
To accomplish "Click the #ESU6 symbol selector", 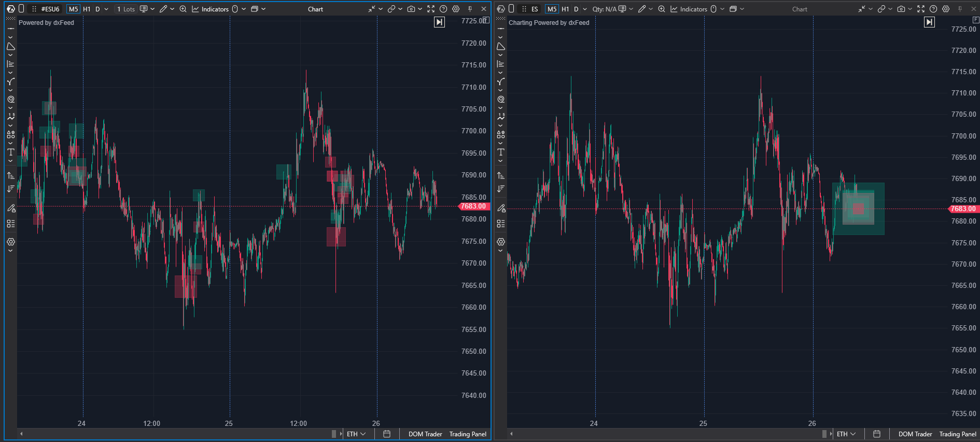I will pyautogui.click(x=50, y=9).
